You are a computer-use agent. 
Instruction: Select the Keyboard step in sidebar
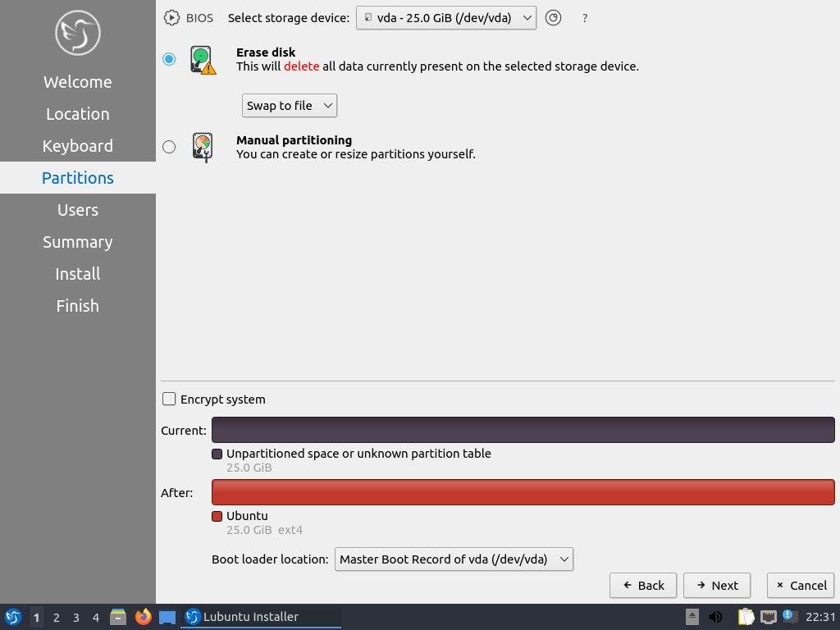[78, 146]
